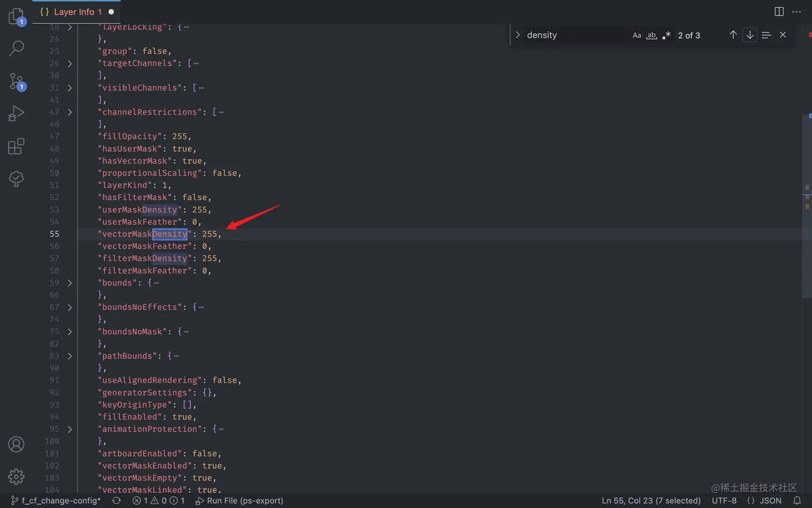Expand the folded bounds object
812x508 pixels.
coord(70,283)
